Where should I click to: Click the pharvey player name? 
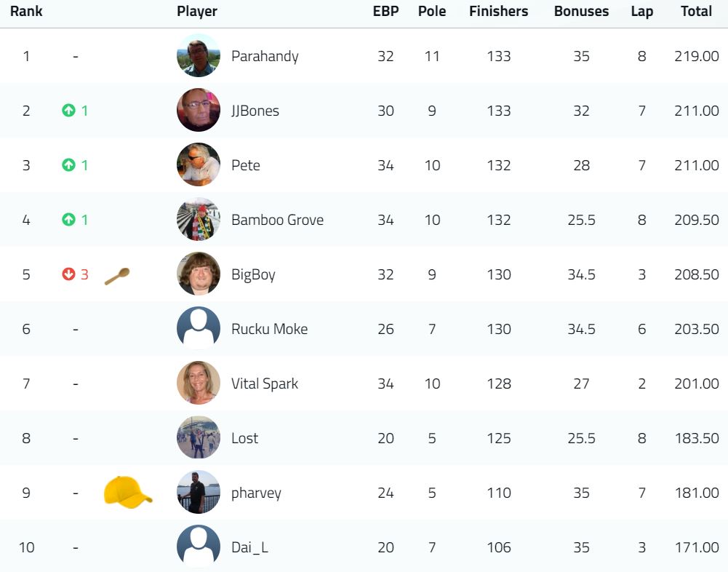[256, 493]
